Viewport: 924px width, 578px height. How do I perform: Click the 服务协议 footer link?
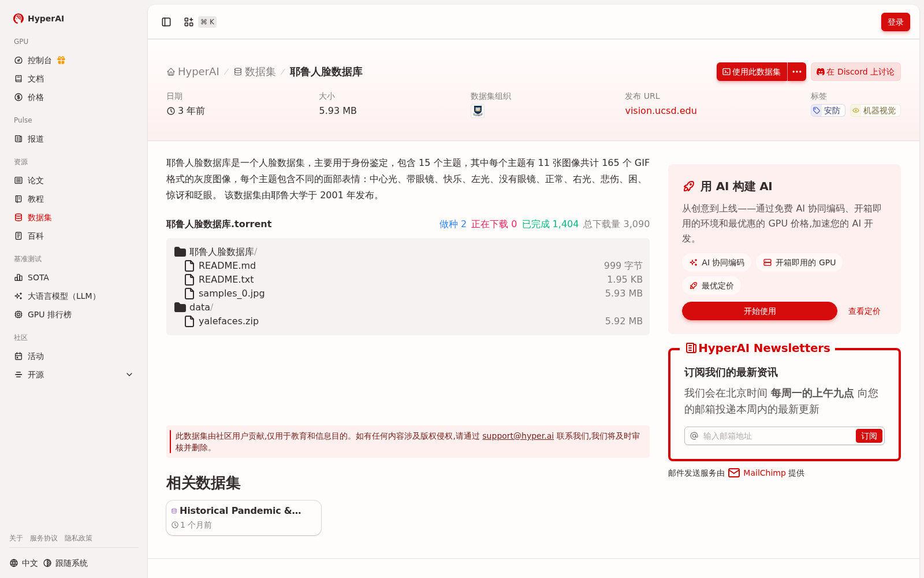(x=44, y=538)
